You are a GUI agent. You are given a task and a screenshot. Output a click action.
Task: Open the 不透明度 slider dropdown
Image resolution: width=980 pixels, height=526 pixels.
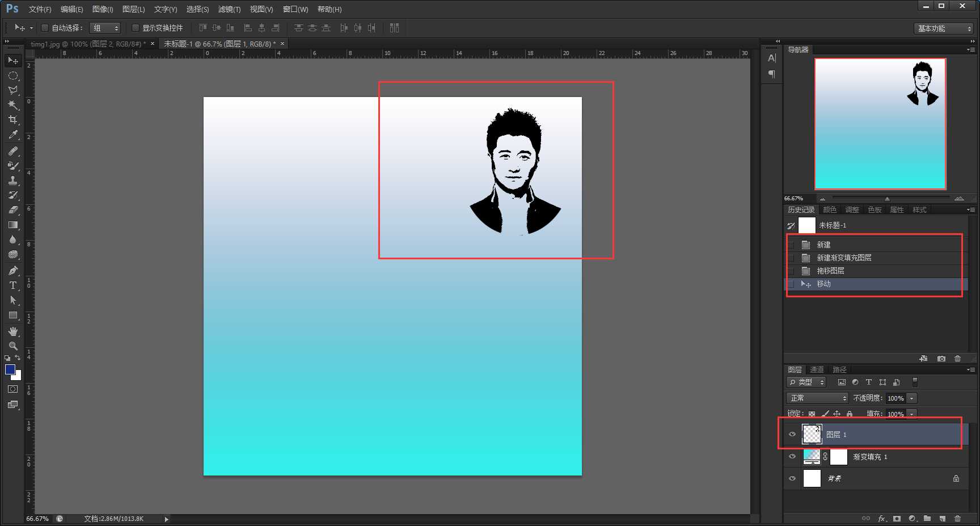click(x=912, y=398)
